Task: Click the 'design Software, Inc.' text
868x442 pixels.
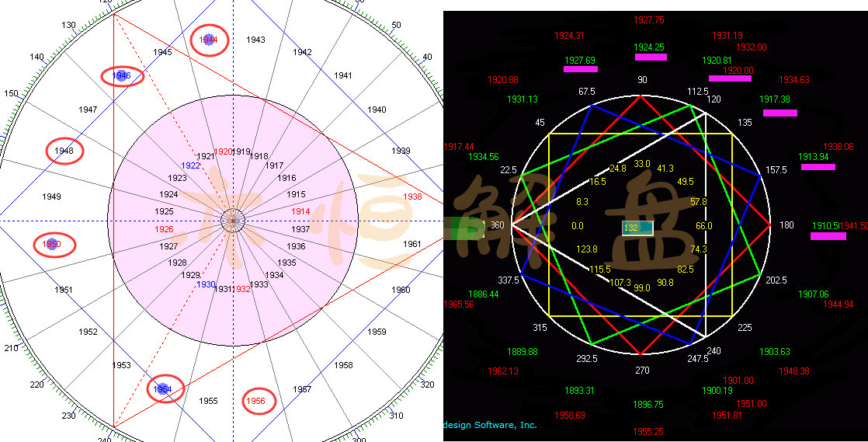Action: click(x=491, y=425)
